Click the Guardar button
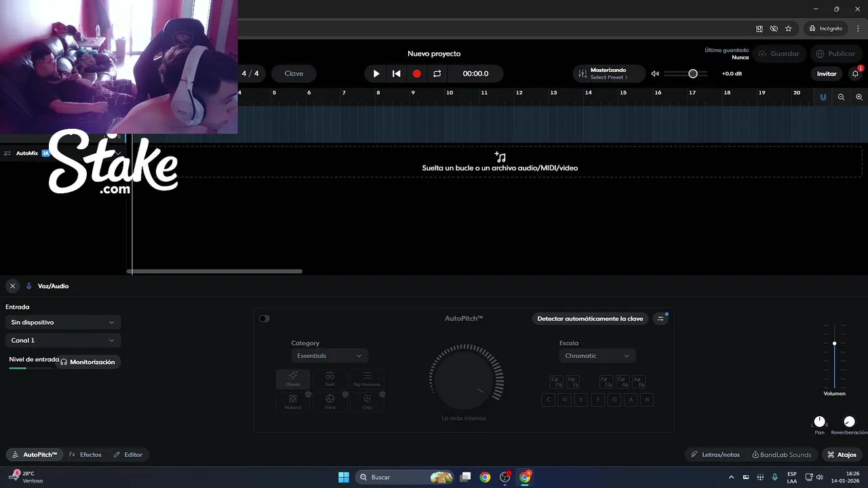 click(x=779, y=54)
